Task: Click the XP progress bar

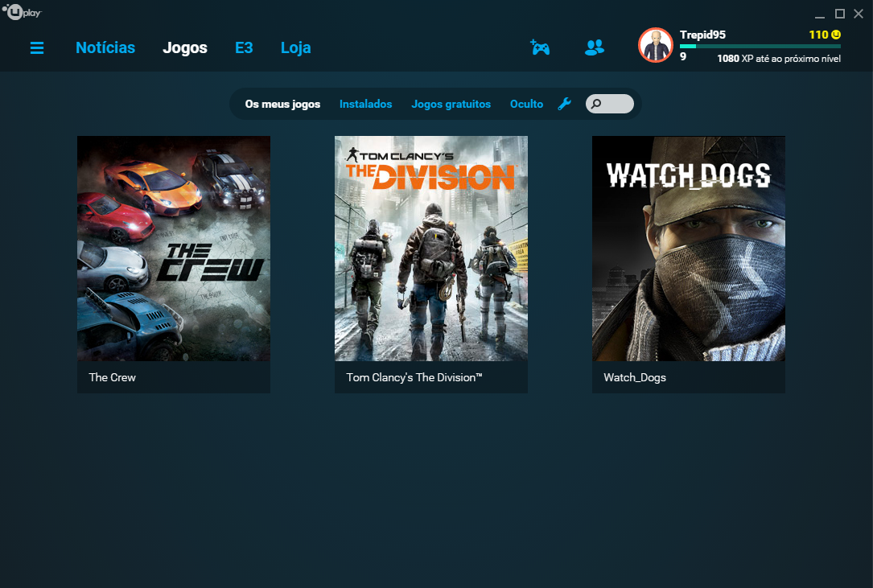Action: coord(760,46)
